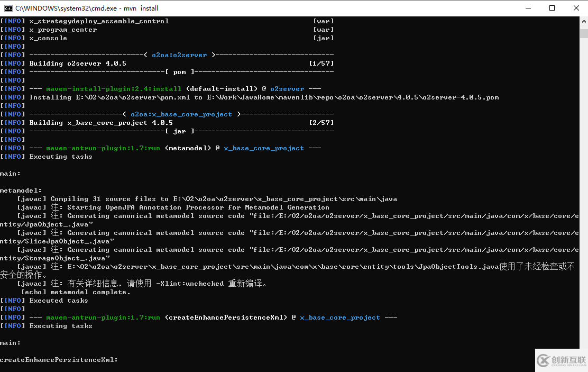The height and width of the screenshot is (372, 588).
Task: Click the 'Building o2server 4.0.5' line
Action: tap(78, 63)
